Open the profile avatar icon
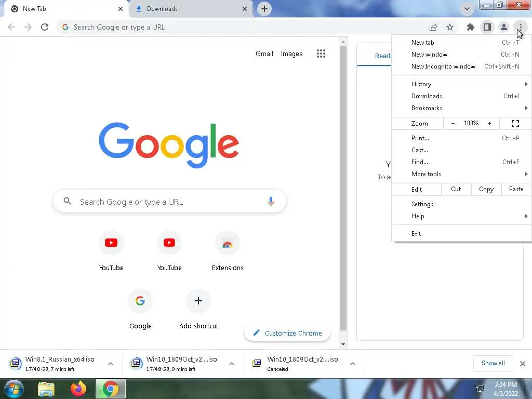The width and height of the screenshot is (532, 399). click(504, 27)
